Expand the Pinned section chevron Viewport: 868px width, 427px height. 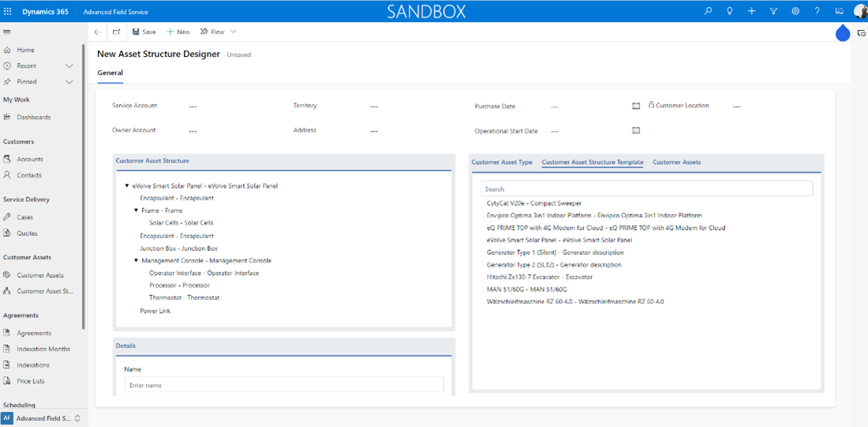click(x=69, y=82)
